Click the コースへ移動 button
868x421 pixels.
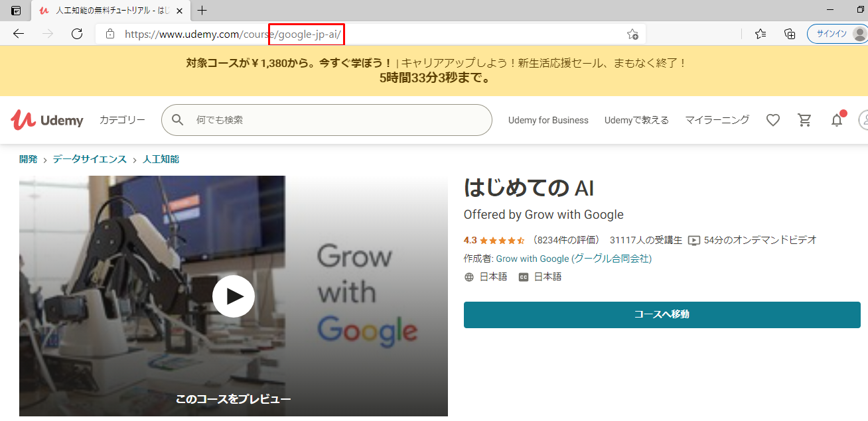click(662, 315)
